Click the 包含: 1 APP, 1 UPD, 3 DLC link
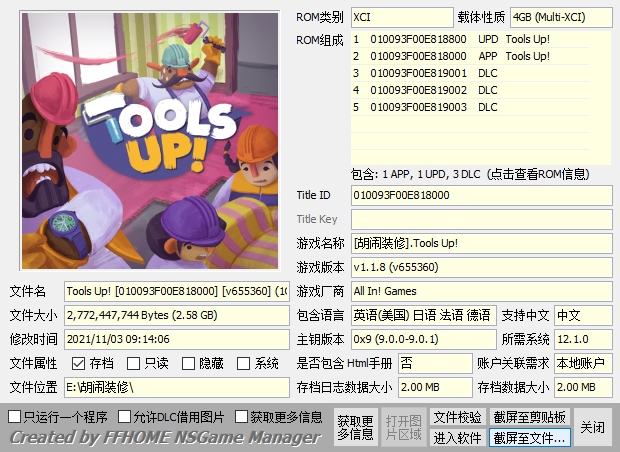This screenshot has width=620, height=452. click(470, 174)
